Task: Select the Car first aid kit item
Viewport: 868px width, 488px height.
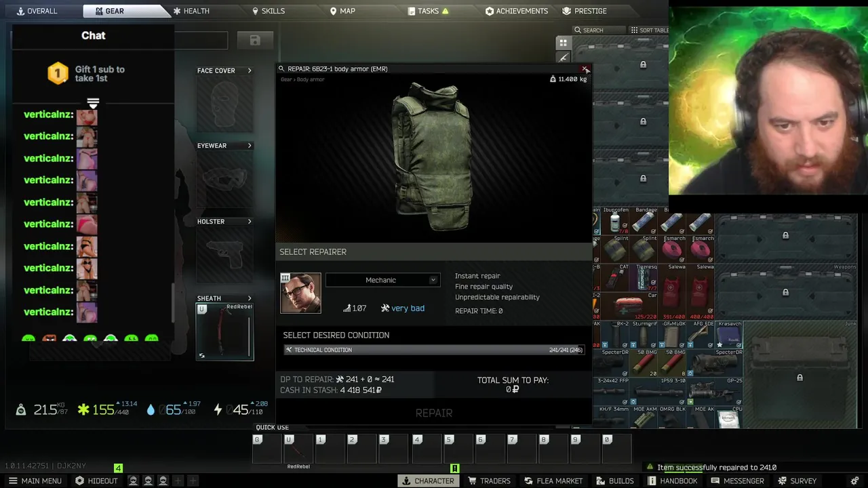Action: pos(628,306)
